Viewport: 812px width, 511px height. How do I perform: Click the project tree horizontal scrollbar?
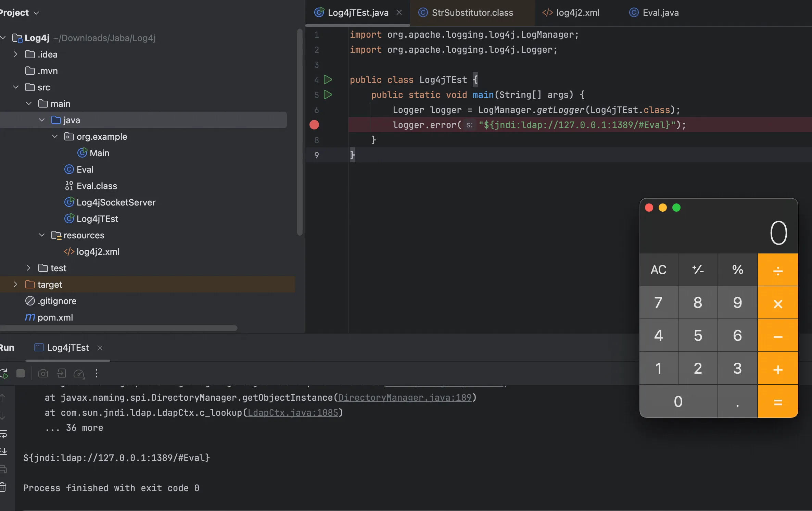click(118, 328)
